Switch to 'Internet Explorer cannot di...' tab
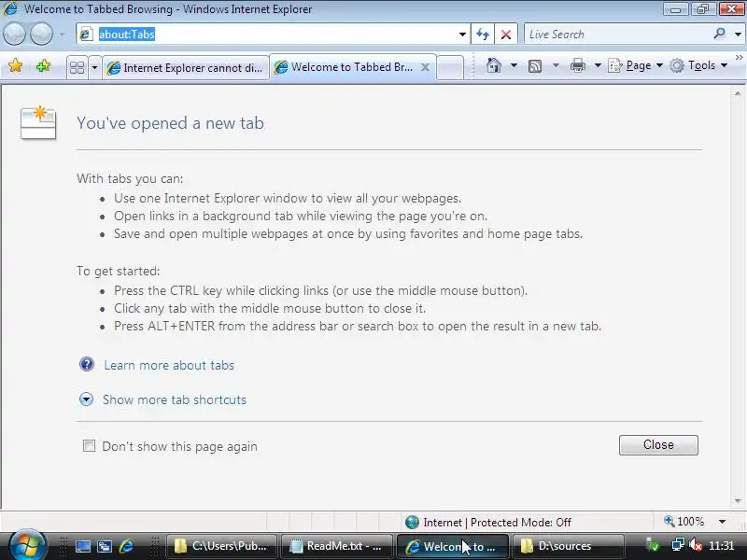 pyautogui.click(x=186, y=68)
